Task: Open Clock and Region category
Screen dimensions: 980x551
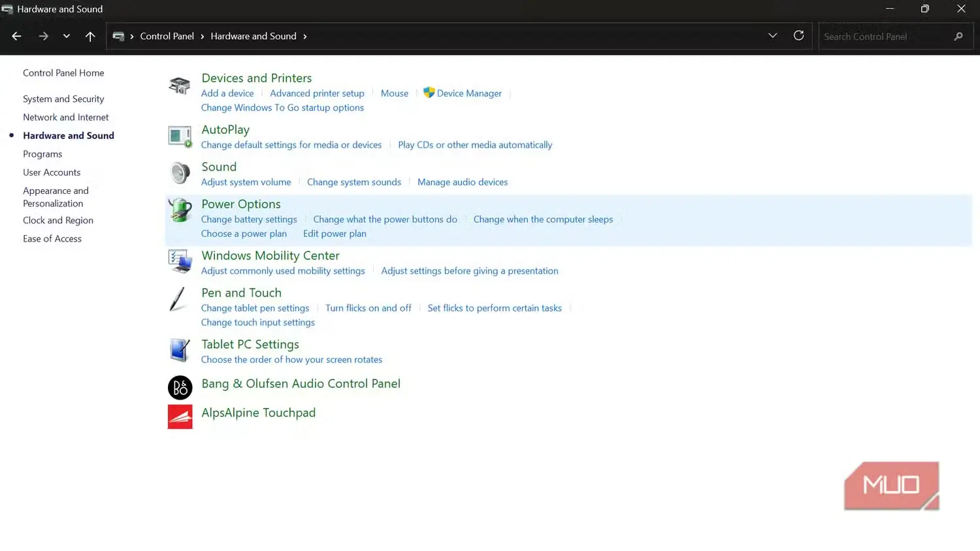Action: click(x=58, y=221)
